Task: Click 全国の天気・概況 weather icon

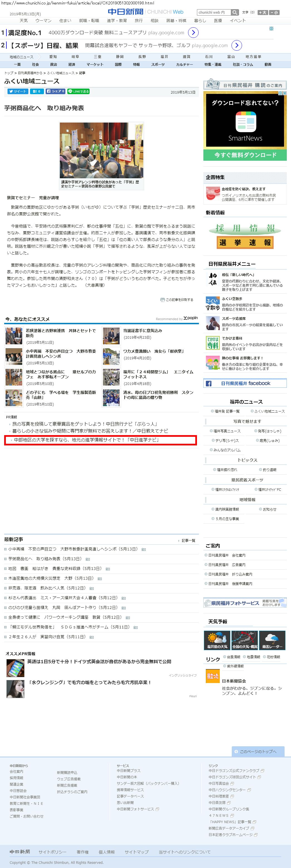Action: (245, 640)
